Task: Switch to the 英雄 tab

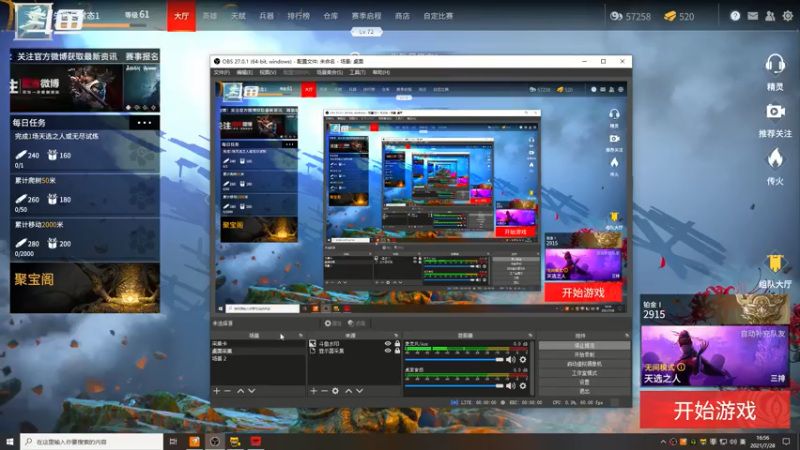Action: (x=210, y=16)
